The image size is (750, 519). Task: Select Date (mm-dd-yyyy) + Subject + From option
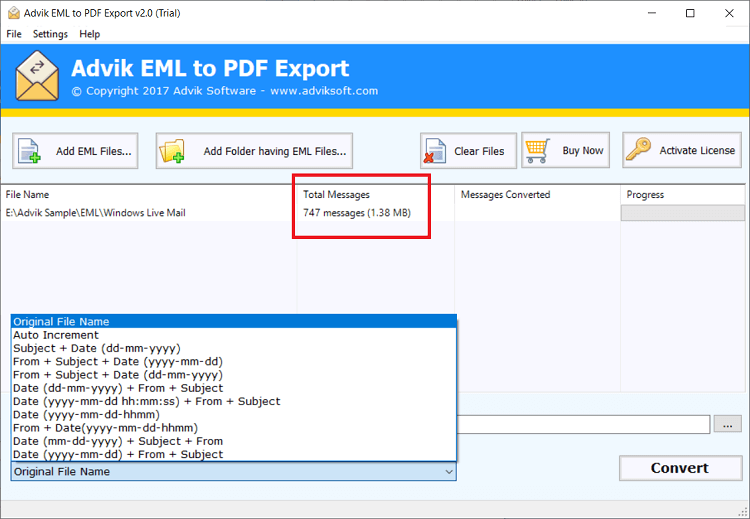234,441
